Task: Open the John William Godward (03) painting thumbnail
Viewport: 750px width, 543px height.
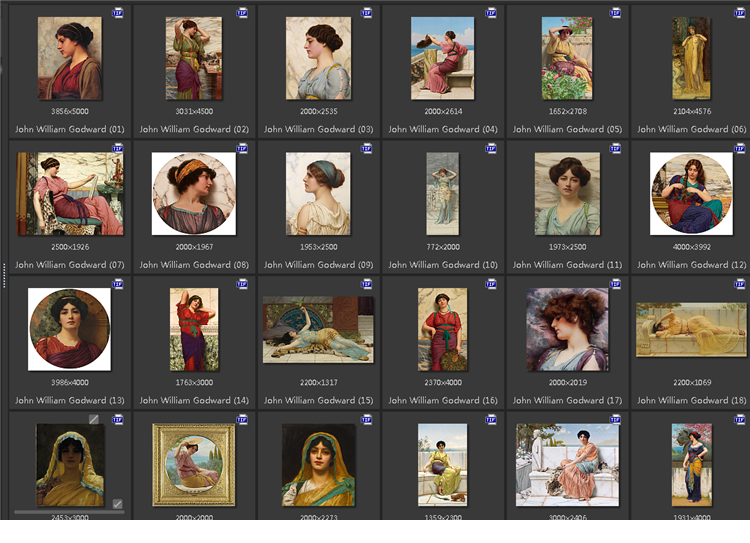Action: coord(318,58)
